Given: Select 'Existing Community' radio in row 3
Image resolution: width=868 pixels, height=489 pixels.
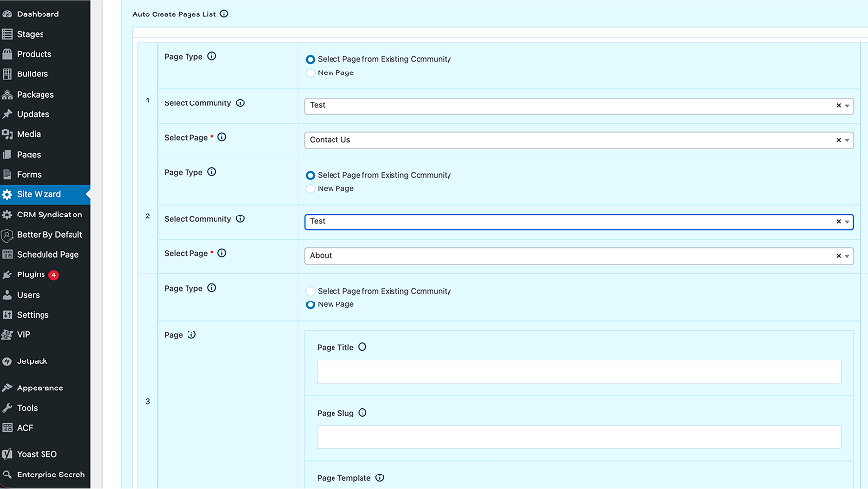Looking at the screenshot, I should (310, 291).
